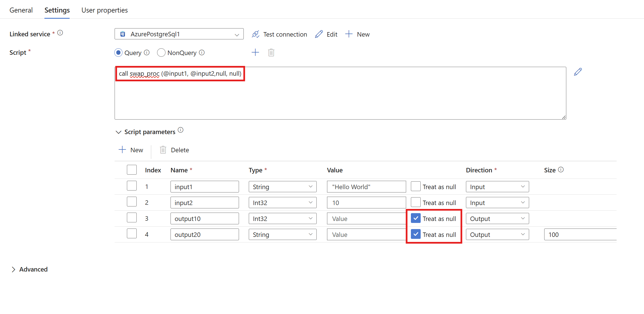Click the add script plus icon
The image size is (644, 314).
(255, 53)
